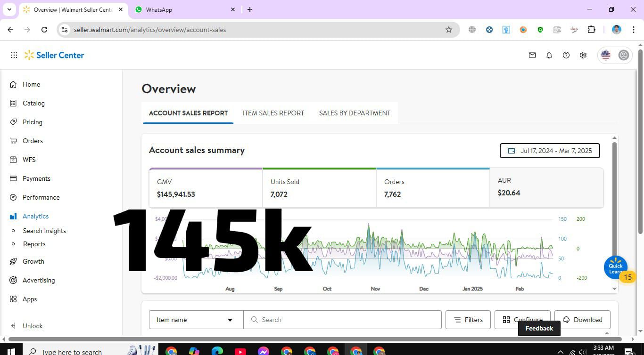Viewport: 644px width, 355px height.
Task: Open Microsoft Edge from the taskbar
Action: click(x=217, y=351)
